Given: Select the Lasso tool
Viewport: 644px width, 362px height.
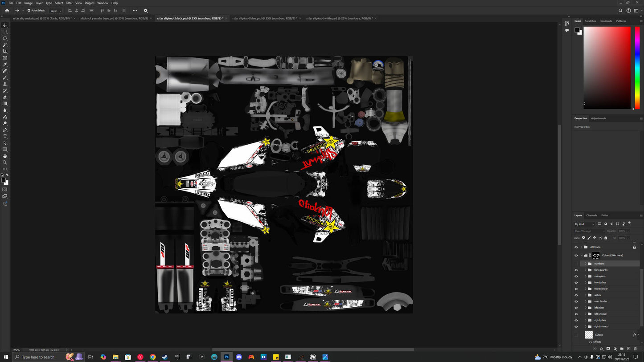Looking at the screenshot, I should click(x=5, y=38).
